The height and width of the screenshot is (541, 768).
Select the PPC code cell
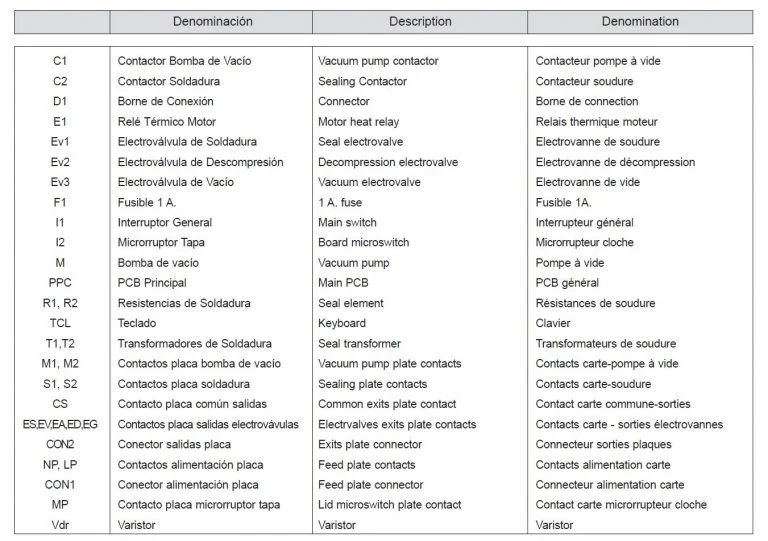[x=60, y=283]
